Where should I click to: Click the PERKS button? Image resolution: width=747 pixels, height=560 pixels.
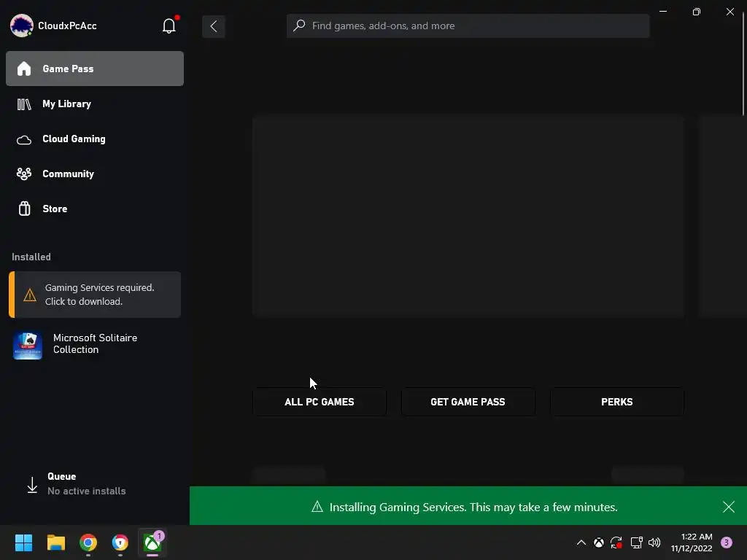(617, 402)
